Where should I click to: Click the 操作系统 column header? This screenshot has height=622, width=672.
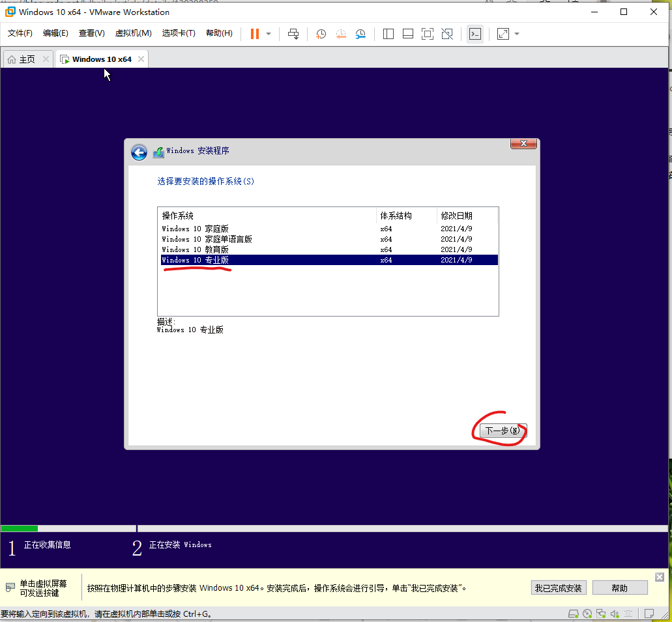click(267, 216)
